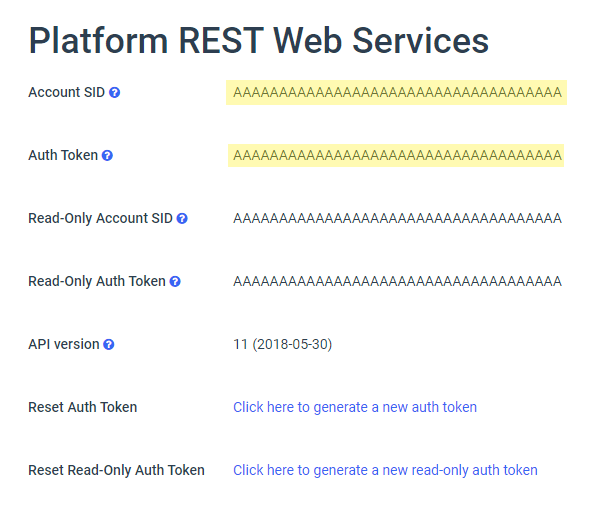Generate a new auth token link

tap(355, 407)
